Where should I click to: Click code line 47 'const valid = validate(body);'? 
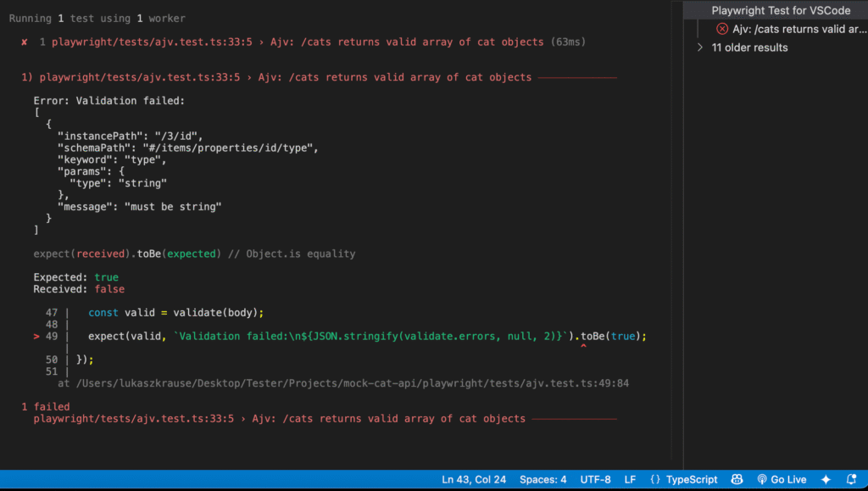pyautogui.click(x=176, y=313)
